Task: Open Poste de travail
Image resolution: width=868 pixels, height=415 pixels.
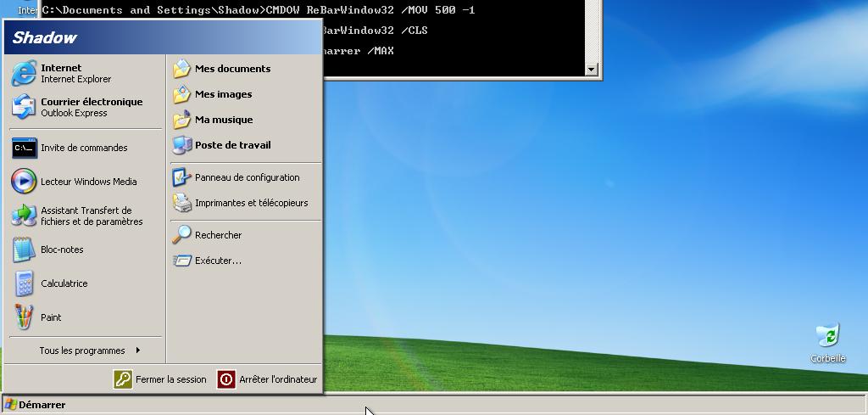Action: tap(231, 145)
